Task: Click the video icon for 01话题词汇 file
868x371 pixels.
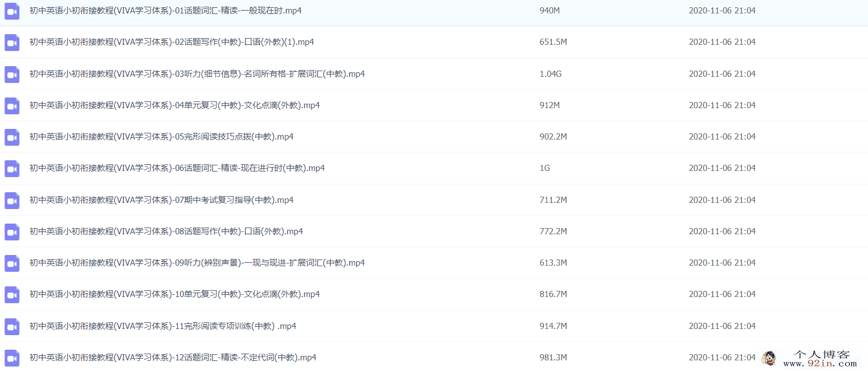Action: (x=12, y=11)
